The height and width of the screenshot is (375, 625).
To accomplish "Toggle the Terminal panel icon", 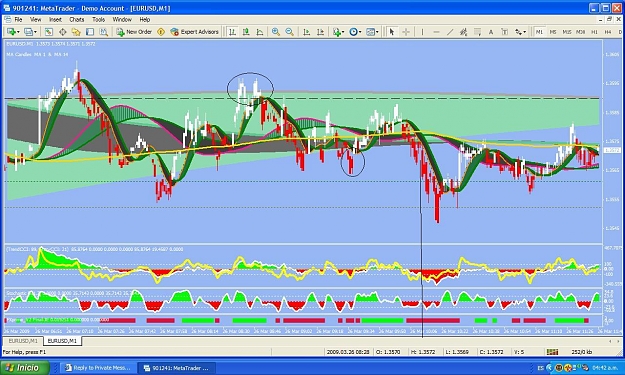I will point(90,32).
